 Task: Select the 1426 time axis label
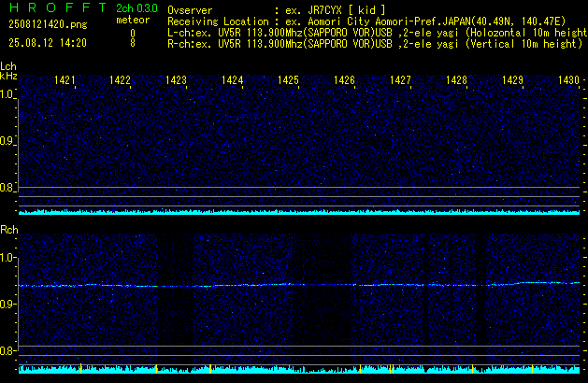pos(344,80)
